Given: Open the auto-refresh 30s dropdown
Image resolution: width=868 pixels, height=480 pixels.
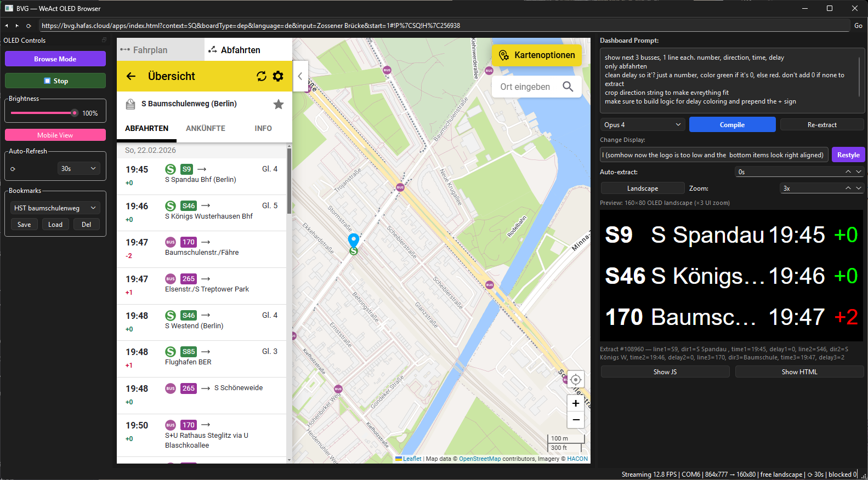Looking at the screenshot, I should pyautogui.click(x=78, y=169).
